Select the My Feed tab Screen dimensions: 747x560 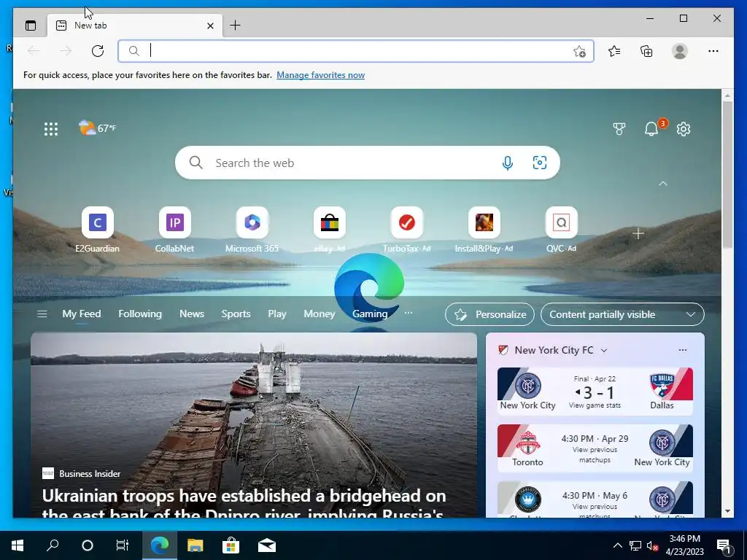(x=82, y=314)
